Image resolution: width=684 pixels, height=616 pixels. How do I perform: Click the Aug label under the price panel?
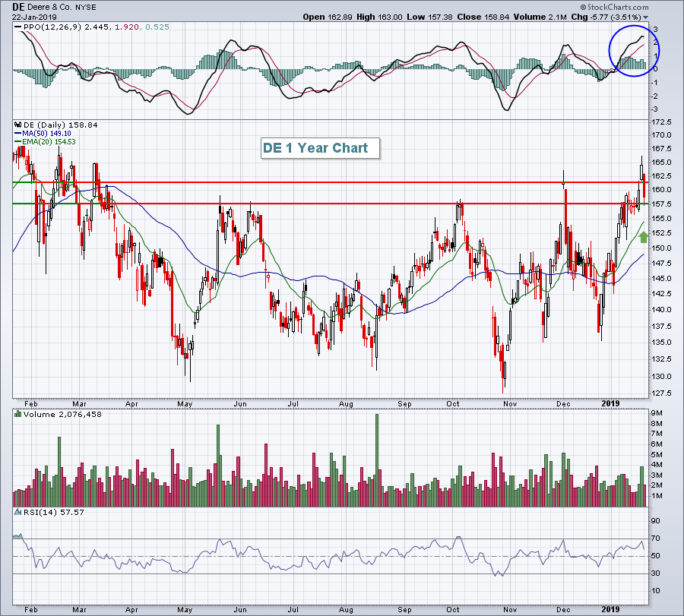347,404
